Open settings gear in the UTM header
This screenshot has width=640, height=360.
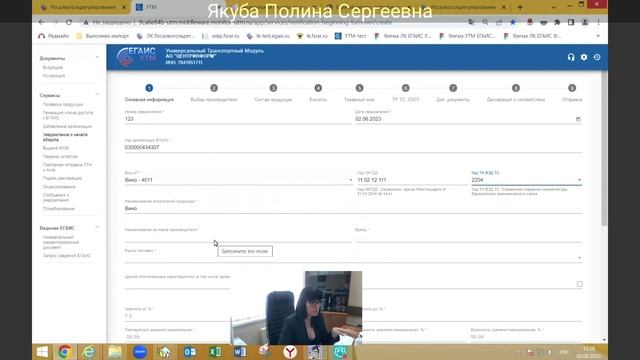[584, 57]
